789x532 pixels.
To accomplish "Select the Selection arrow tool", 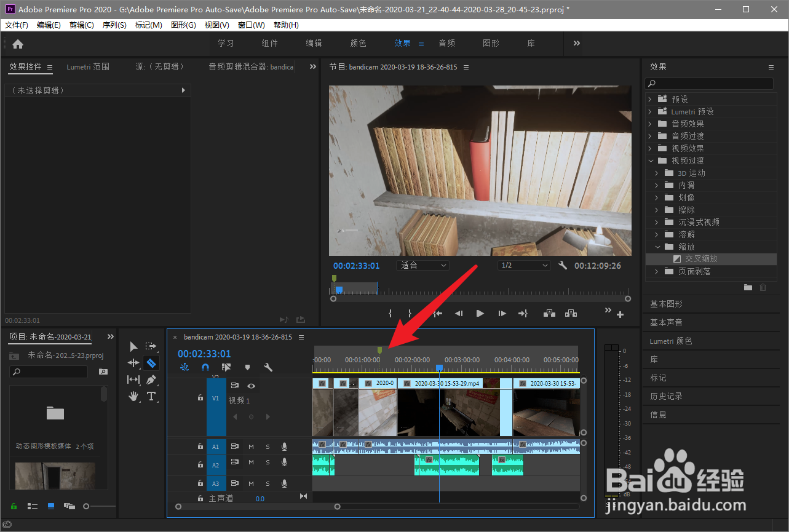I will (x=133, y=347).
